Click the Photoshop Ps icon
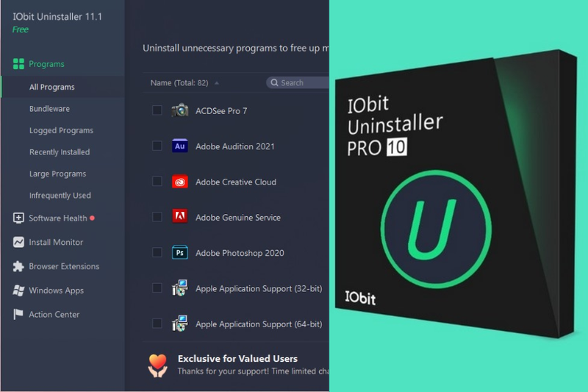 click(x=180, y=252)
